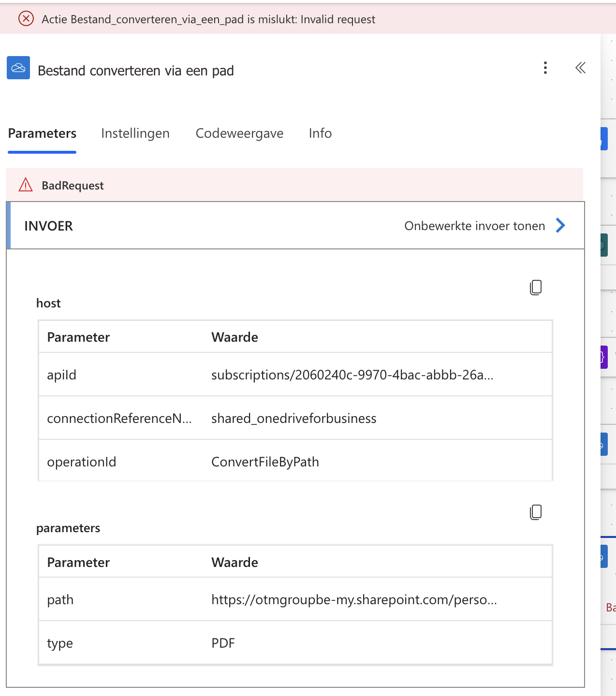Collapse the action details panel
Image resolution: width=616 pixels, height=696 pixels.
pos(580,68)
